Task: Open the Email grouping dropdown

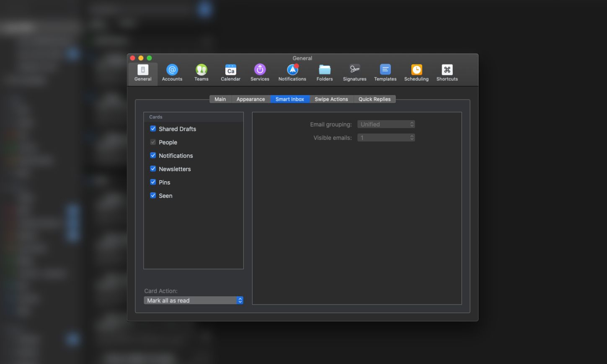Action: click(x=386, y=124)
